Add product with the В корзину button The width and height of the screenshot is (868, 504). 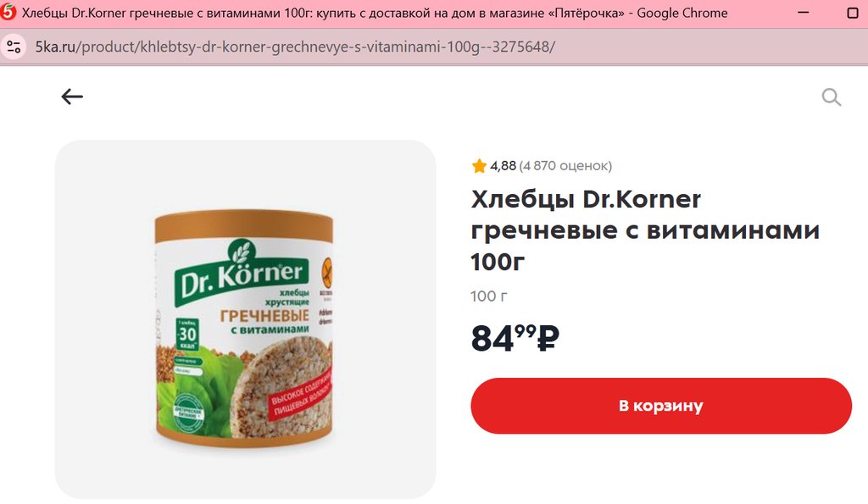(x=661, y=406)
